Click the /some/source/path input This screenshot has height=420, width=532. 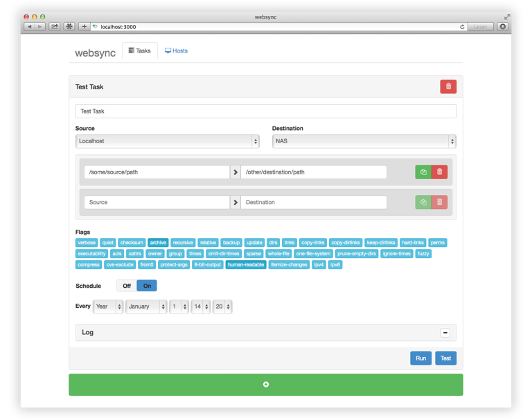(157, 172)
